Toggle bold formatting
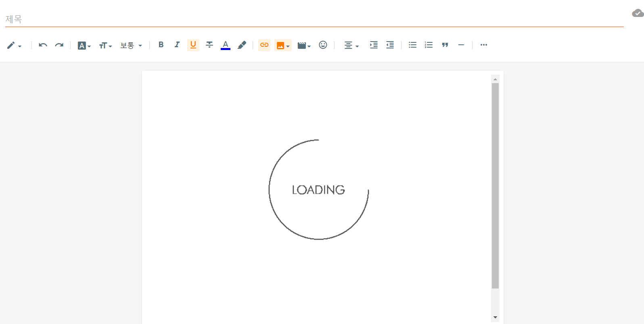The image size is (644, 324). coord(161,45)
